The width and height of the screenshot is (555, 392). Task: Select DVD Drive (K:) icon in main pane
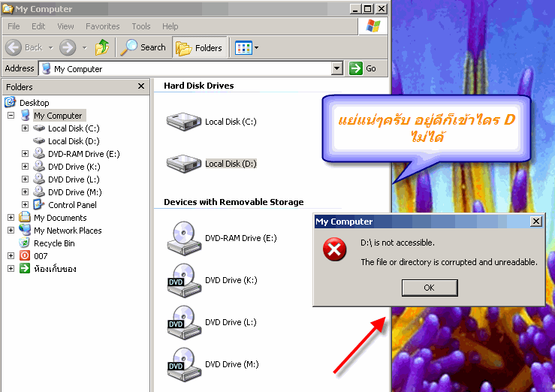coord(184,280)
